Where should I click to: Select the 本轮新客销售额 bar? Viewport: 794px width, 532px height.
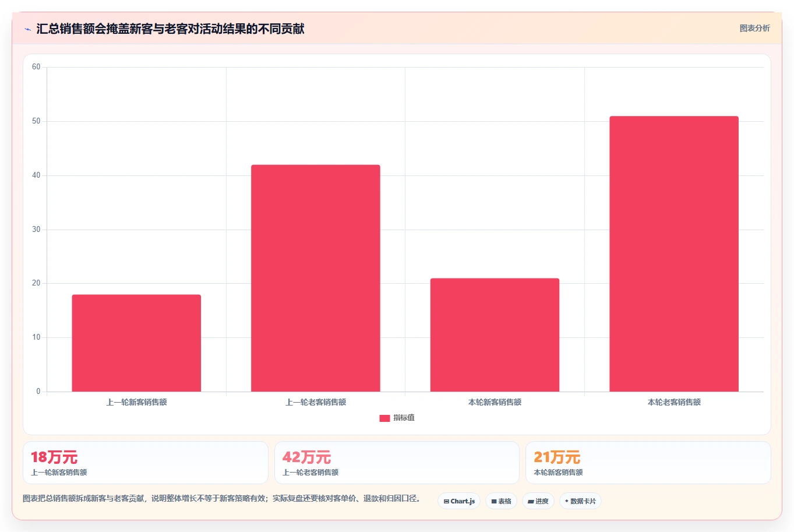pyautogui.click(x=495, y=335)
